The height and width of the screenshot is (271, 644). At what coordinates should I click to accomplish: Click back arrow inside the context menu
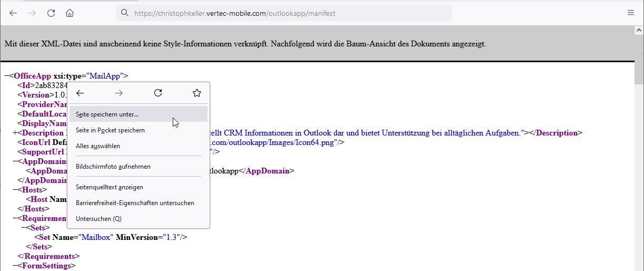80,93
